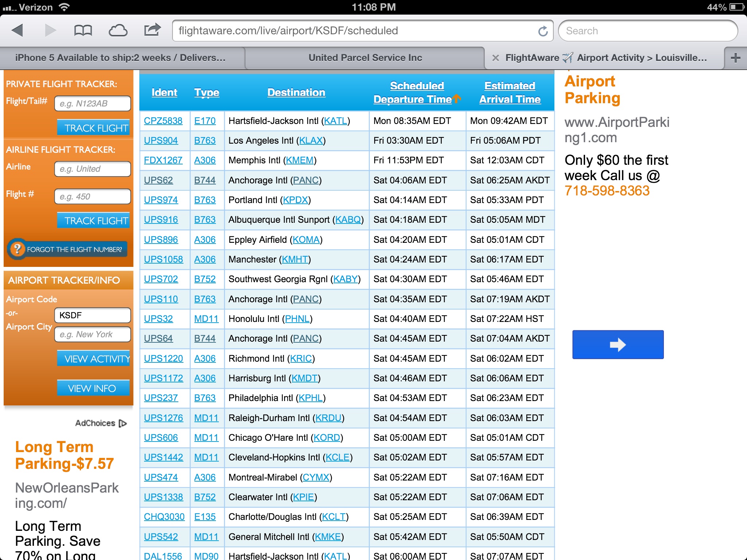Click the battery indicator in status bar
The height and width of the screenshot is (560, 747).
(x=736, y=7)
